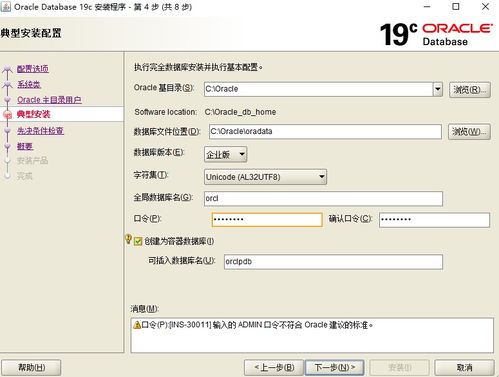Go to 配置选项 step in sidebar
Viewport: 499px width, 377px height.
tap(33, 69)
